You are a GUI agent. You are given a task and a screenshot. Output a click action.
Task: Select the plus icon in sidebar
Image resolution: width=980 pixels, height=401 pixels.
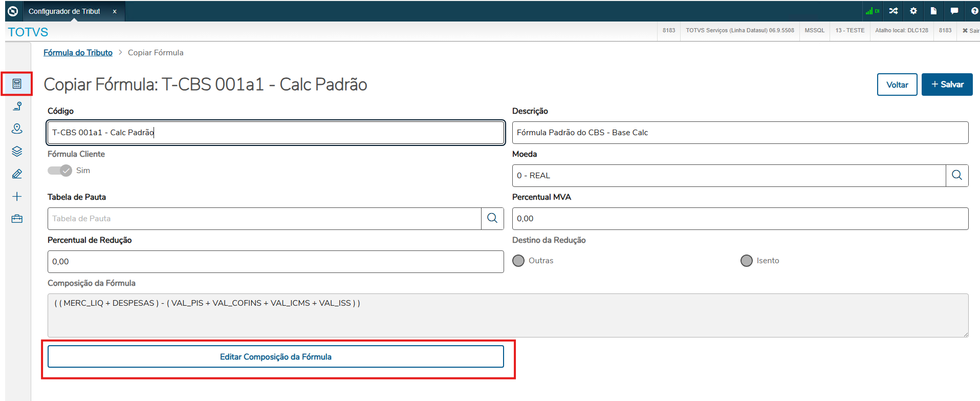(17, 196)
